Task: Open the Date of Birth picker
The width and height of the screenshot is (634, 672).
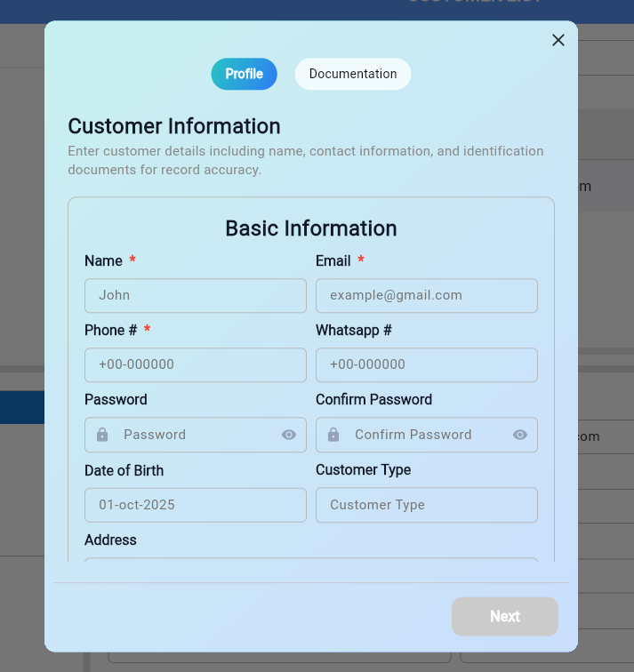Action: click(x=196, y=505)
